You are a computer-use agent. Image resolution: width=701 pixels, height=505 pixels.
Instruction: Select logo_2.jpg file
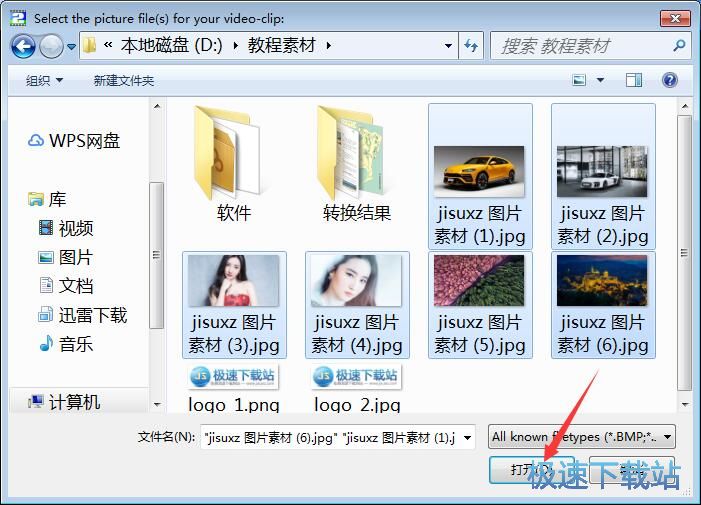(x=357, y=388)
